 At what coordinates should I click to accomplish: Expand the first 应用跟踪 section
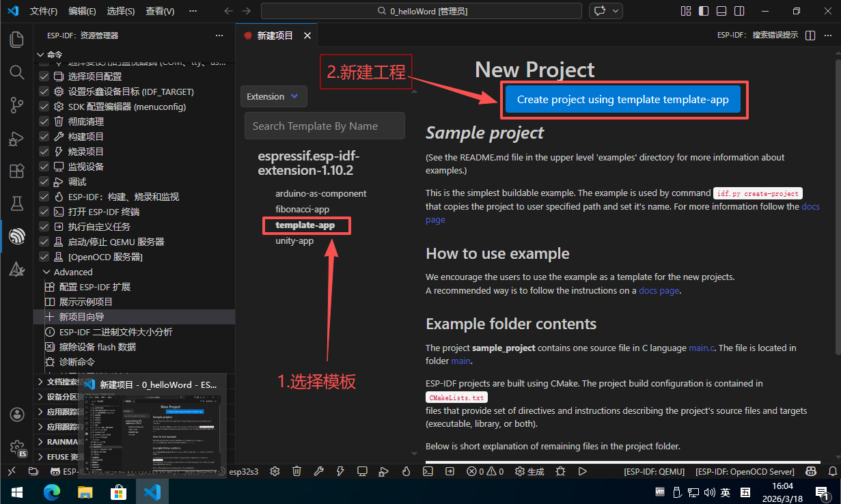pyautogui.click(x=40, y=412)
